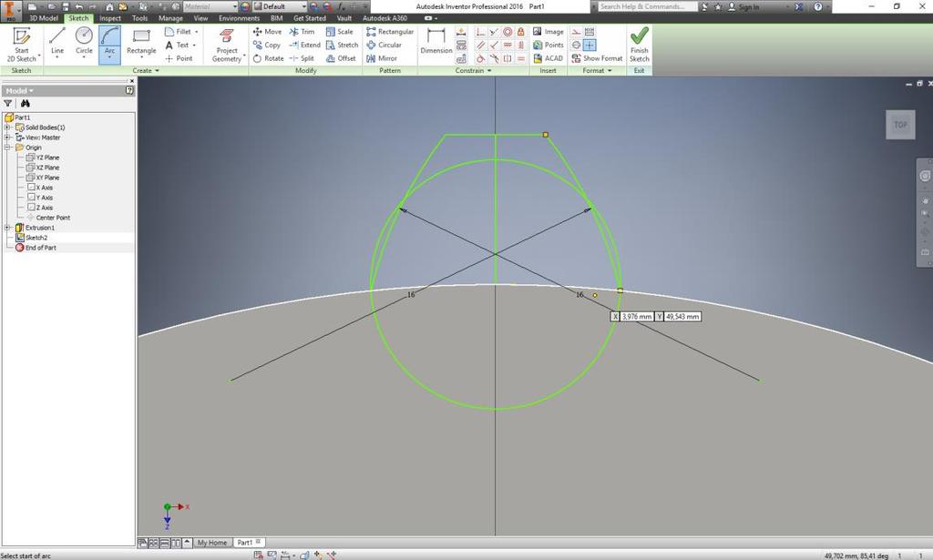Apply the Fix lock constraint
Screen dimensions: 933x560
(x=520, y=32)
